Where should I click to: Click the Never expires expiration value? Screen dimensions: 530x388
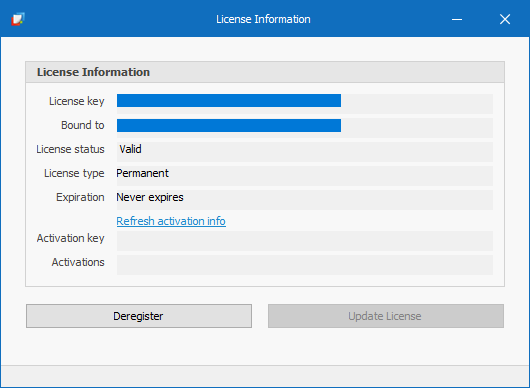click(x=150, y=197)
